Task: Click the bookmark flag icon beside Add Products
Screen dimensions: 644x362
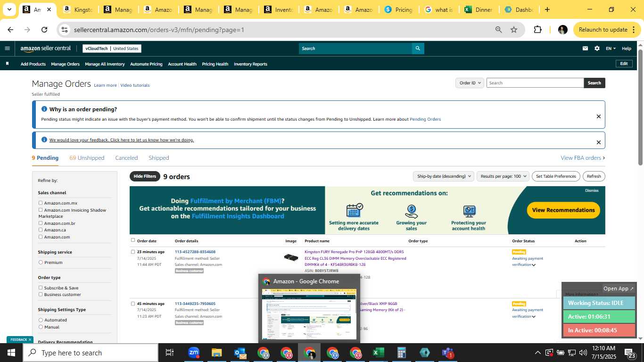Action: (7, 64)
